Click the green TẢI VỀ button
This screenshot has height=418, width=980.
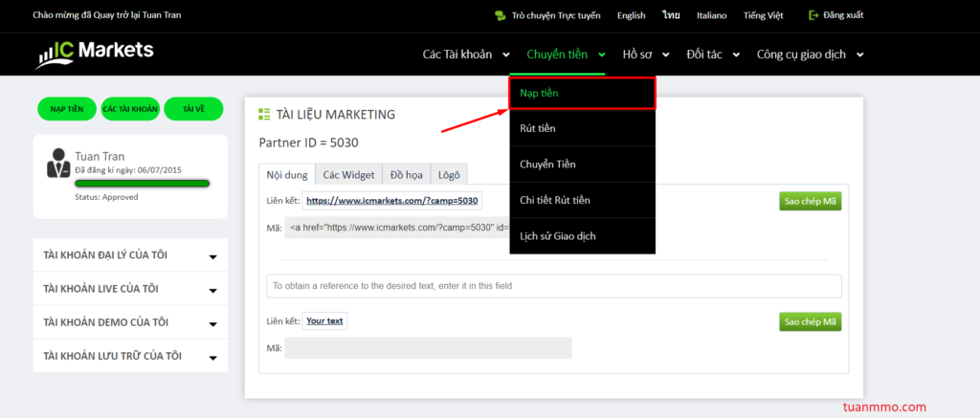click(x=193, y=109)
